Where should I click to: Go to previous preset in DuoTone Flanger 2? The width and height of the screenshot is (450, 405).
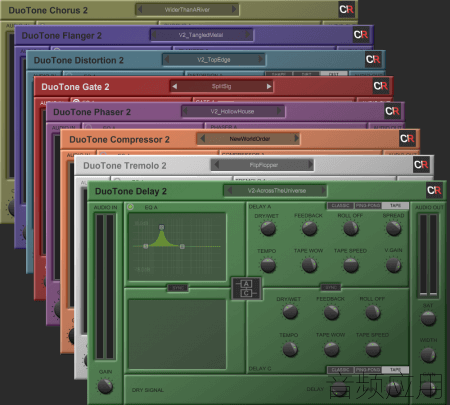click(x=154, y=34)
